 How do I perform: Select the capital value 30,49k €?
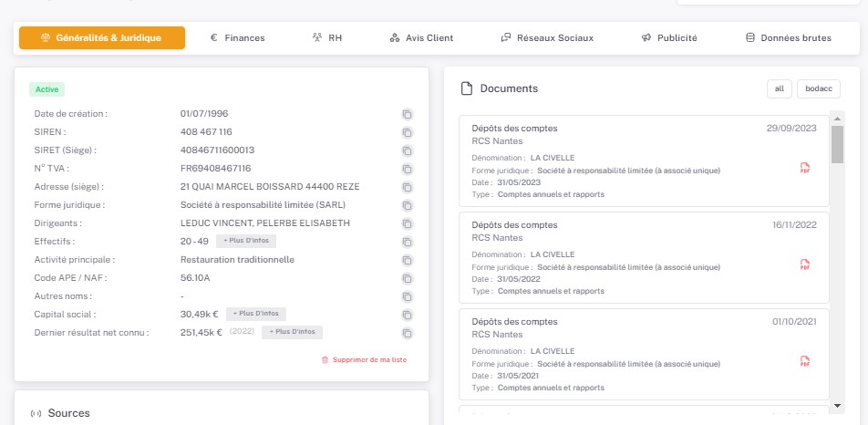click(x=200, y=314)
